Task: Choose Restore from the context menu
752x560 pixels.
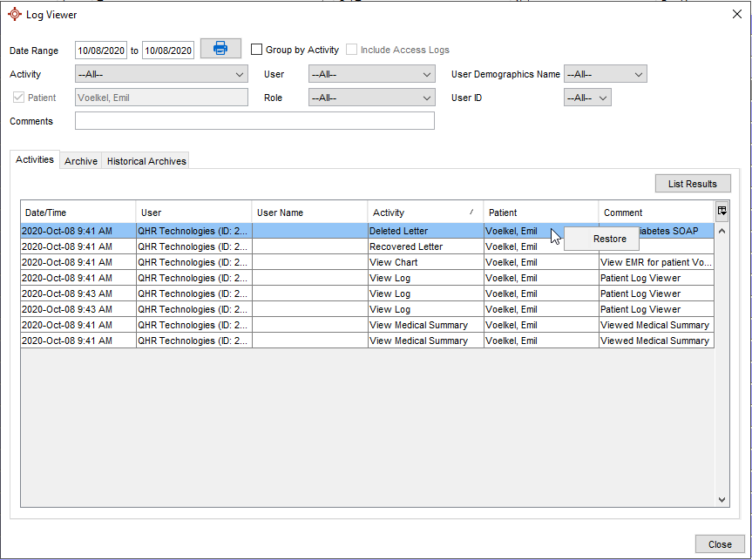Action: [609, 239]
